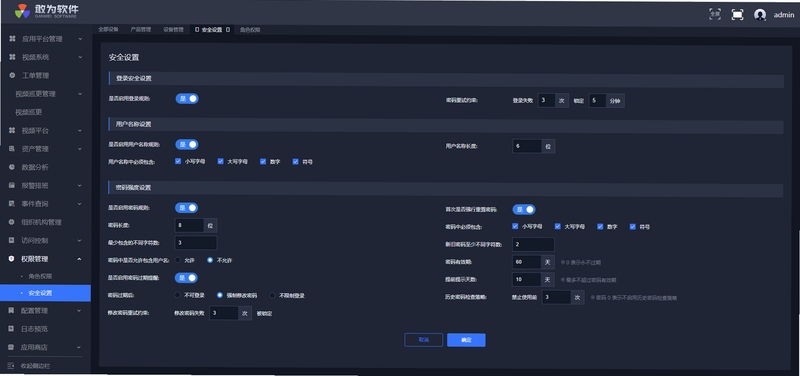Uncheck 符号 under 用户名称中必须包含
This screenshot has width=800, height=376.
click(x=295, y=161)
